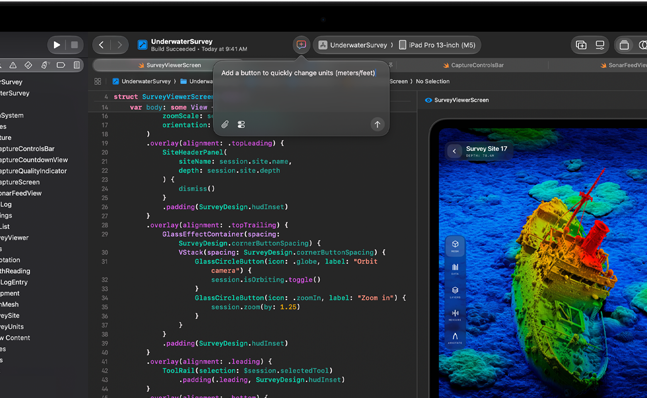This screenshot has width=647, height=398.
Task: Select the Data bars tool in preview rail
Action: [455, 269]
